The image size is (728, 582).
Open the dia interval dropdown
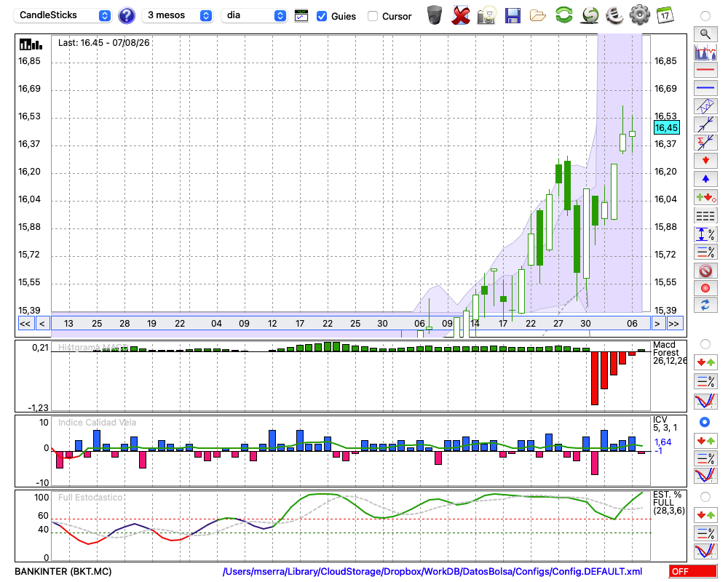(x=253, y=15)
